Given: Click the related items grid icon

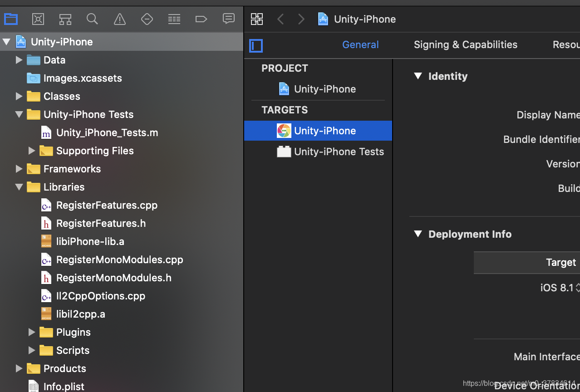Looking at the screenshot, I should pos(257,19).
